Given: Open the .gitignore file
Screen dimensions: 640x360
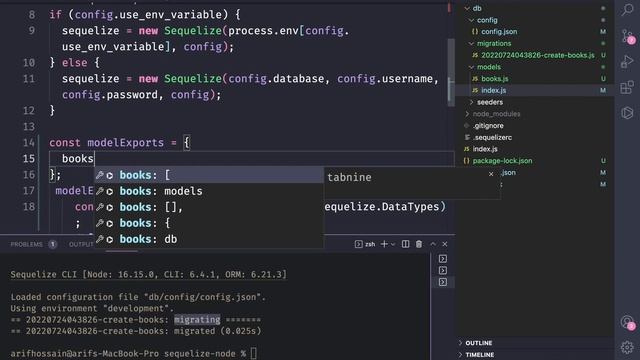Looking at the screenshot, I should pos(488,126).
